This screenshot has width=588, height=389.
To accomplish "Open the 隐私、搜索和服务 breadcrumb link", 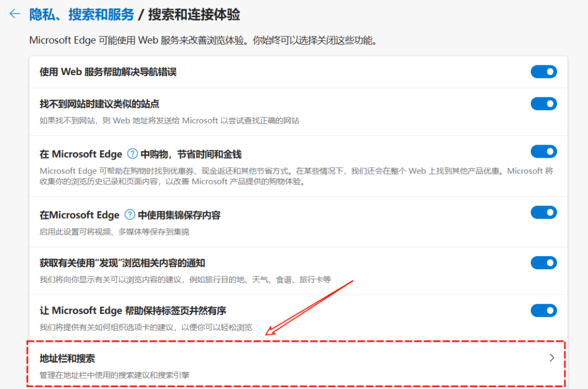I will coord(81,15).
